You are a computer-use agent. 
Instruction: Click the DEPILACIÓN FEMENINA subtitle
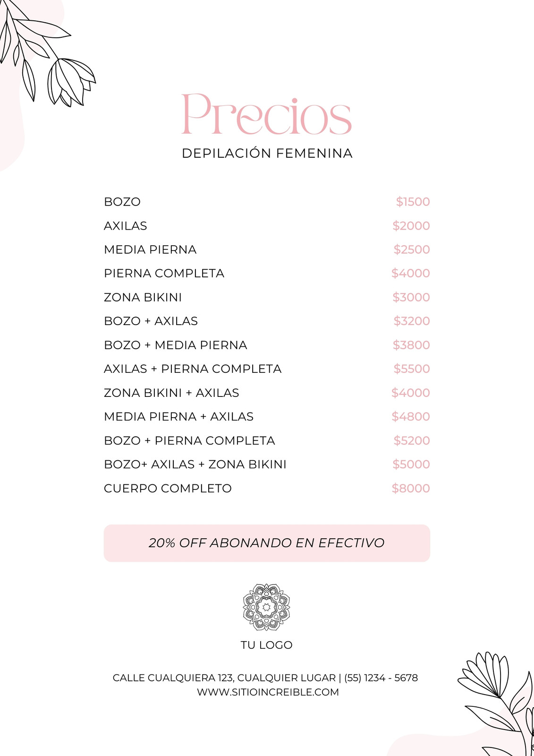pos(267,154)
